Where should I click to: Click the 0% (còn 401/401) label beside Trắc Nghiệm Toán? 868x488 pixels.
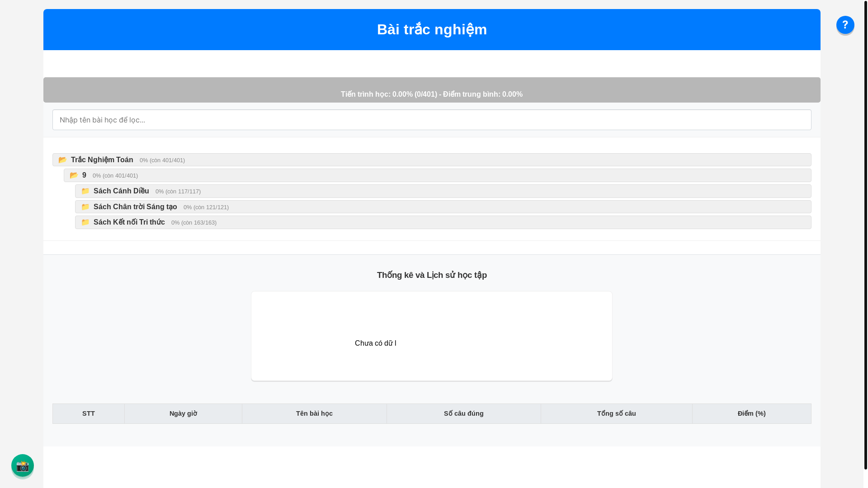[x=162, y=160]
